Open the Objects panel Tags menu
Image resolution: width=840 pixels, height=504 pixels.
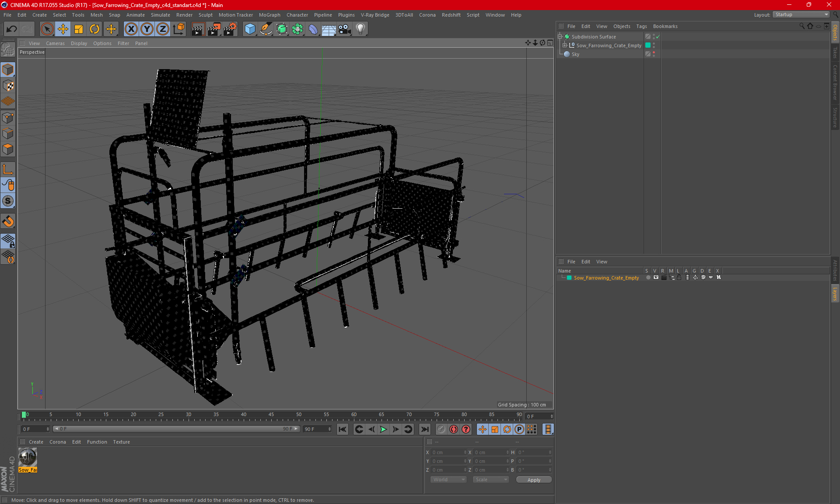(x=641, y=26)
